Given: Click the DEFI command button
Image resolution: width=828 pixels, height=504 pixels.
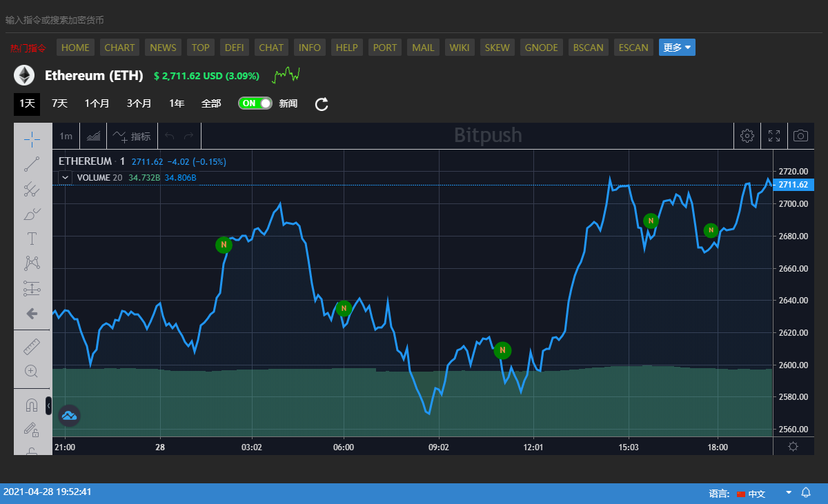Looking at the screenshot, I should [x=235, y=48].
